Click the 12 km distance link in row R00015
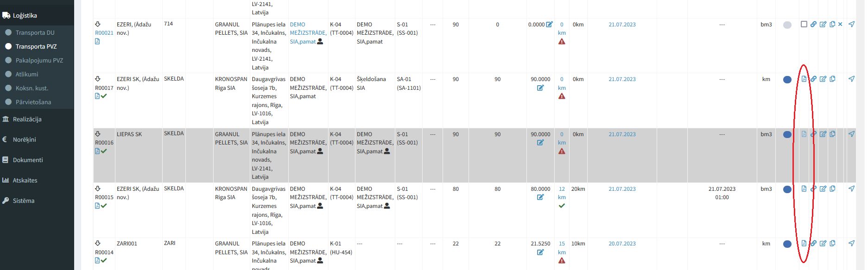The width and height of the screenshot is (868, 270). (x=562, y=193)
